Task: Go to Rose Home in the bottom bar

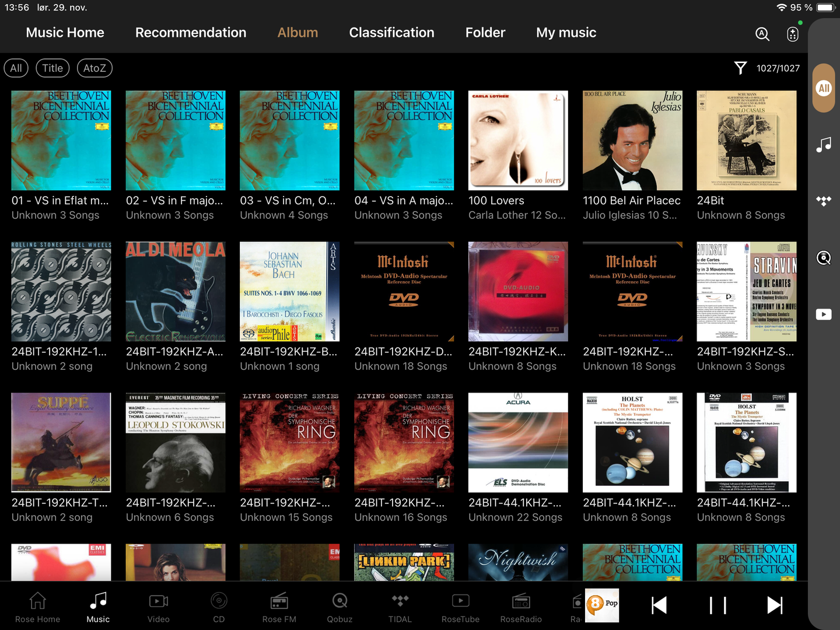Action: pyautogui.click(x=37, y=607)
